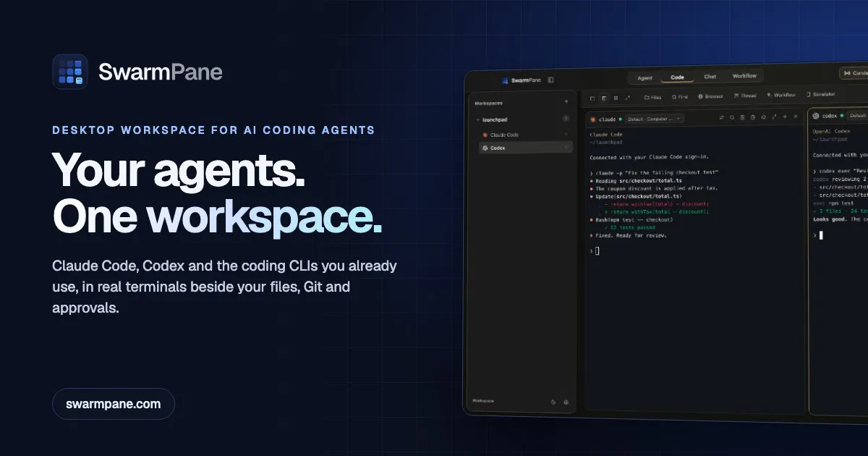This screenshot has height=456, width=868.
Task: Click the green added diff line in claude pane
Action: point(657,211)
